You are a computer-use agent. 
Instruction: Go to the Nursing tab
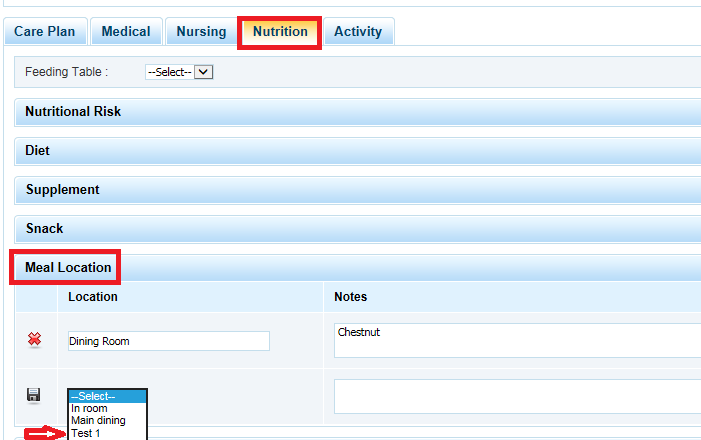pos(201,32)
